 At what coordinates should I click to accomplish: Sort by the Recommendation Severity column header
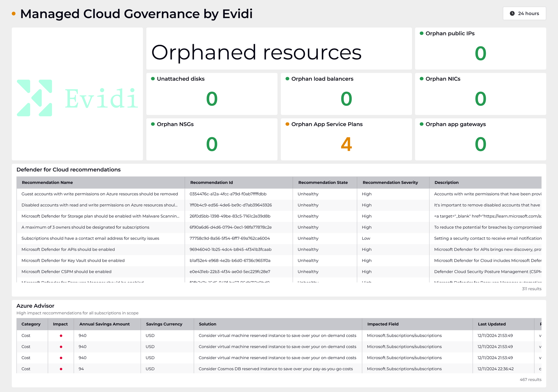tap(390, 182)
